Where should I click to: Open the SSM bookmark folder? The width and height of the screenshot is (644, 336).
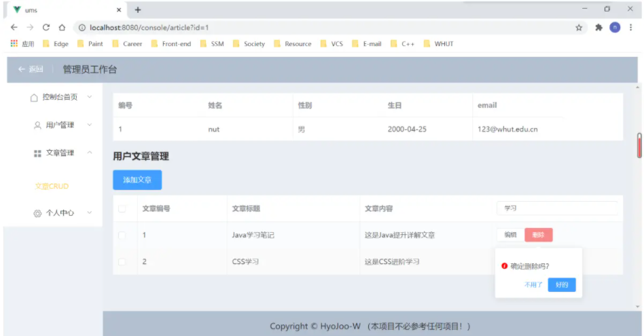point(212,43)
